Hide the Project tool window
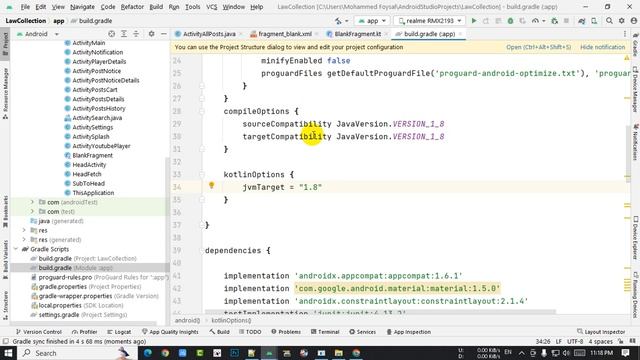 click(163, 34)
